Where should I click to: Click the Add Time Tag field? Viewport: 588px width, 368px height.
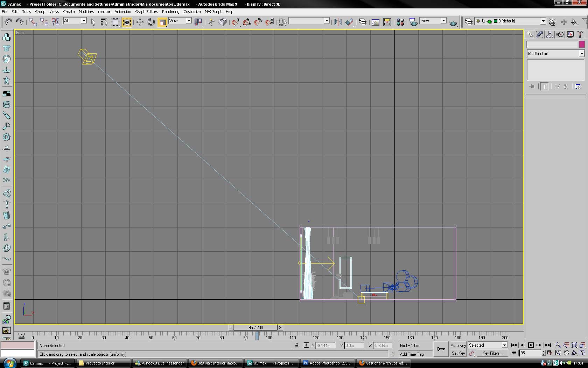click(415, 354)
